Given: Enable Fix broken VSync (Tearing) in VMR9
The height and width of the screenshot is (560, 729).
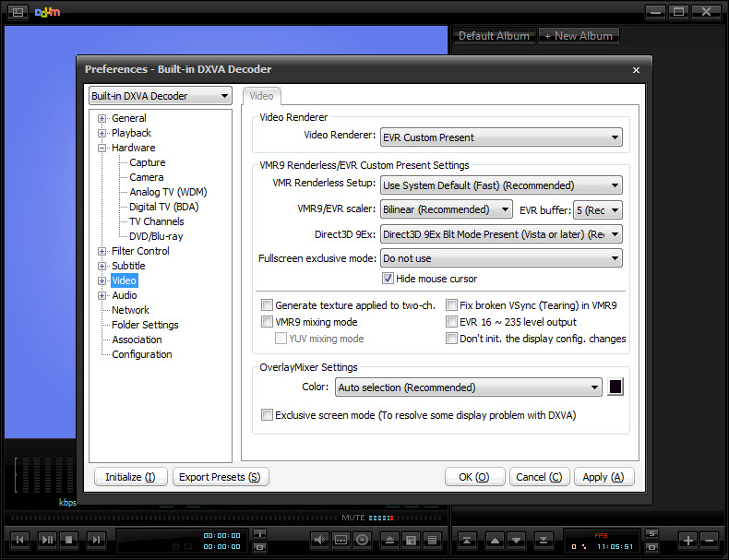Looking at the screenshot, I should tap(451, 304).
